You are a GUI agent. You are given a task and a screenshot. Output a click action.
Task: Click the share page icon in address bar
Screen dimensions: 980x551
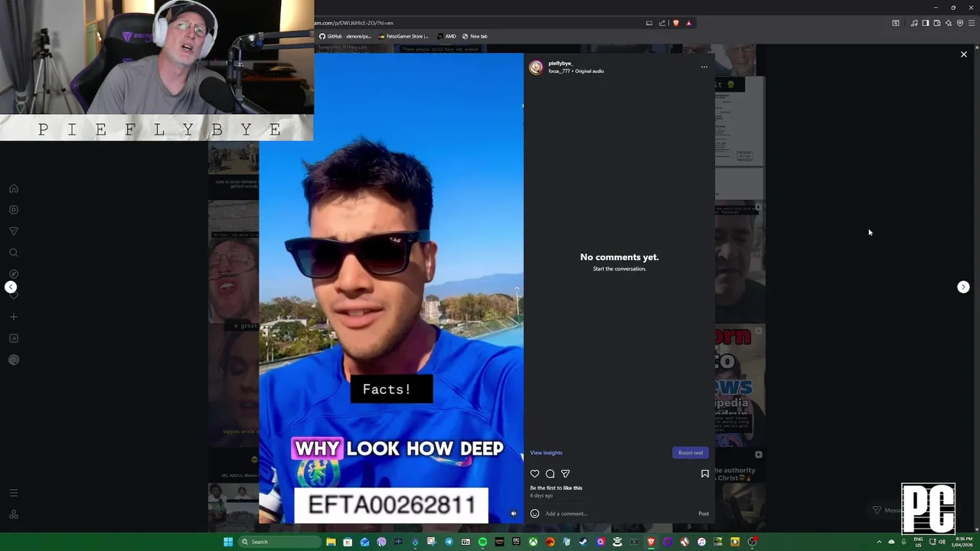[x=662, y=23]
